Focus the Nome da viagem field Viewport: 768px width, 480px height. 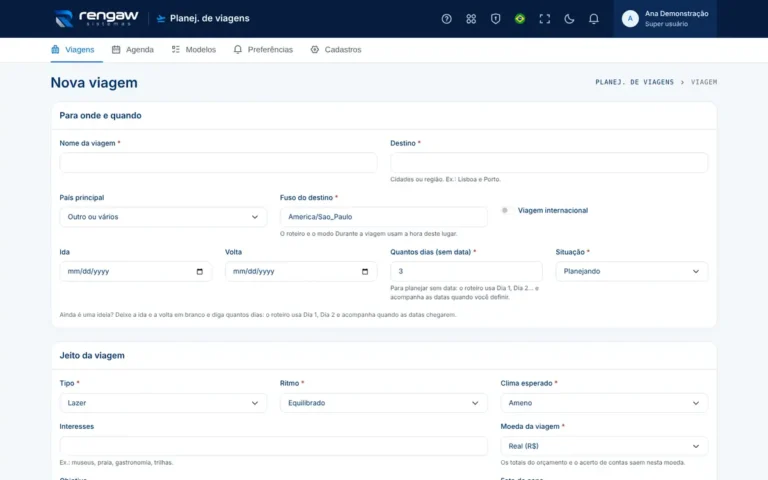click(218, 163)
